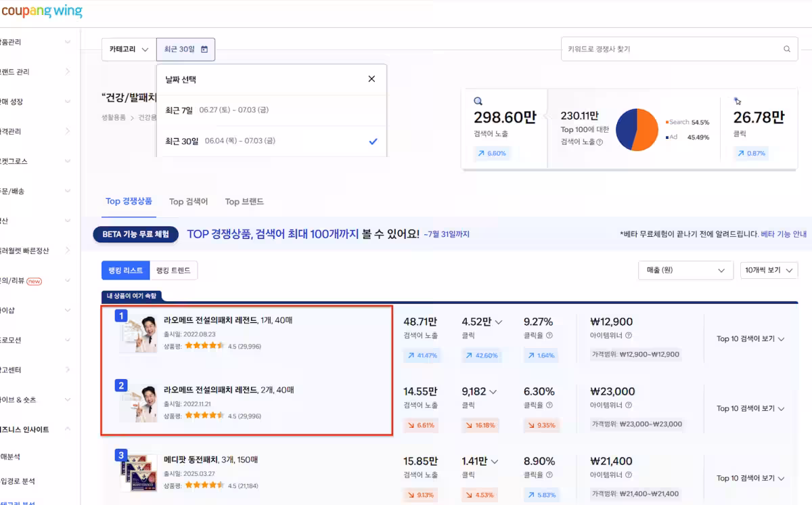Click the 키워드로 경쟁사 찾기 search field
The image size is (812, 505).
point(679,49)
